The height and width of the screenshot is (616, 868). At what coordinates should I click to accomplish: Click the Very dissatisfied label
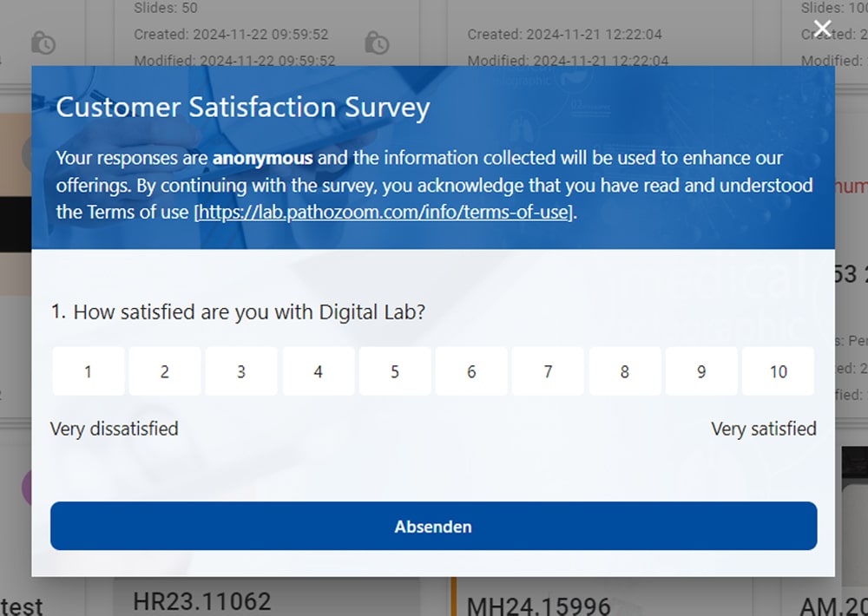pyautogui.click(x=115, y=429)
